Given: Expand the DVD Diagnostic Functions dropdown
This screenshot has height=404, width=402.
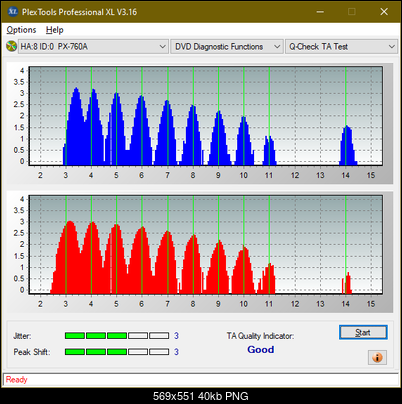Looking at the screenshot, I should (227, 47).
